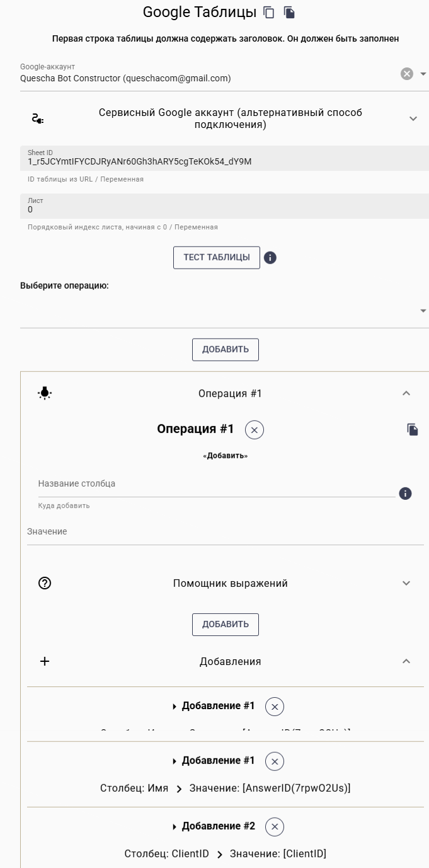Screen dimensions: 429x868
Task: Collapse the Операция #1 panel
Action: coord(406,393)
